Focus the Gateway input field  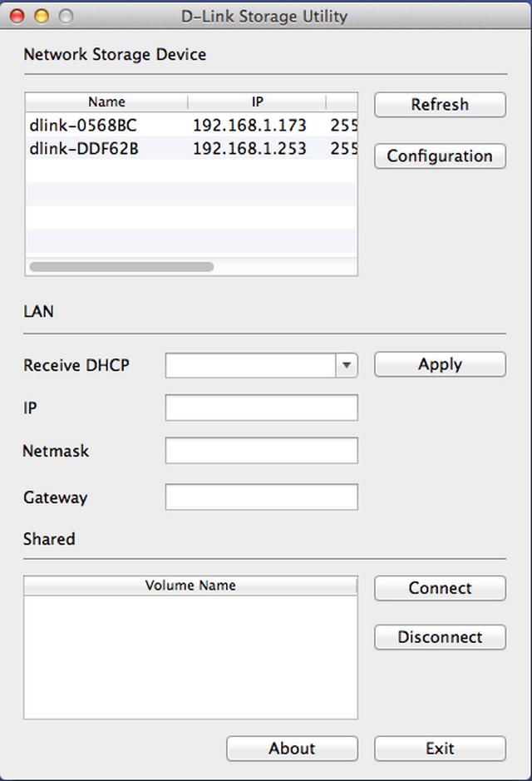[x=261, y=497]
